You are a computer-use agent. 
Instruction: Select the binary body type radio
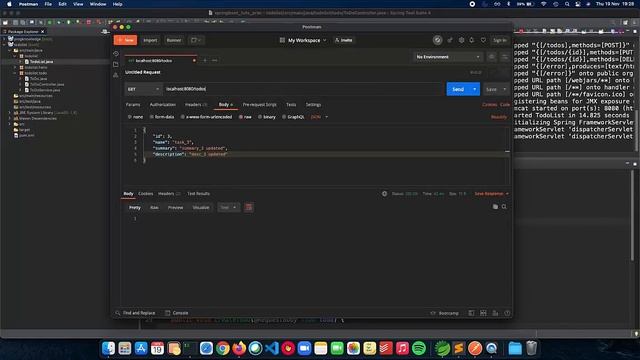pyautogui.click(x=260, y=117)
